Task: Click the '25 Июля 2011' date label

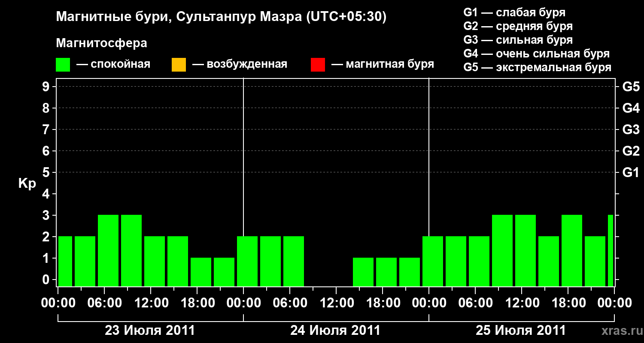Action: pyautogui.click(x=521, y=331)
